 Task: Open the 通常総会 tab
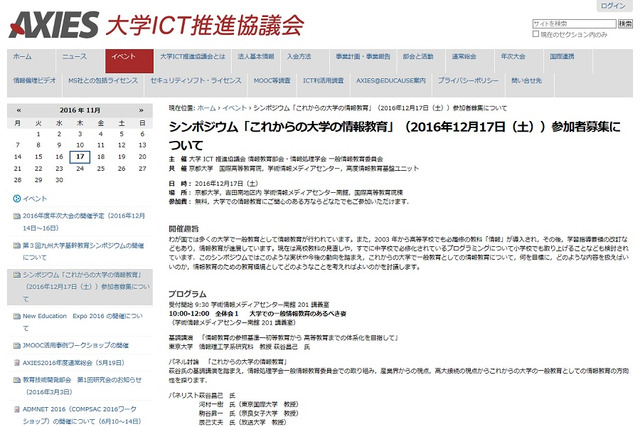[470, 61]
